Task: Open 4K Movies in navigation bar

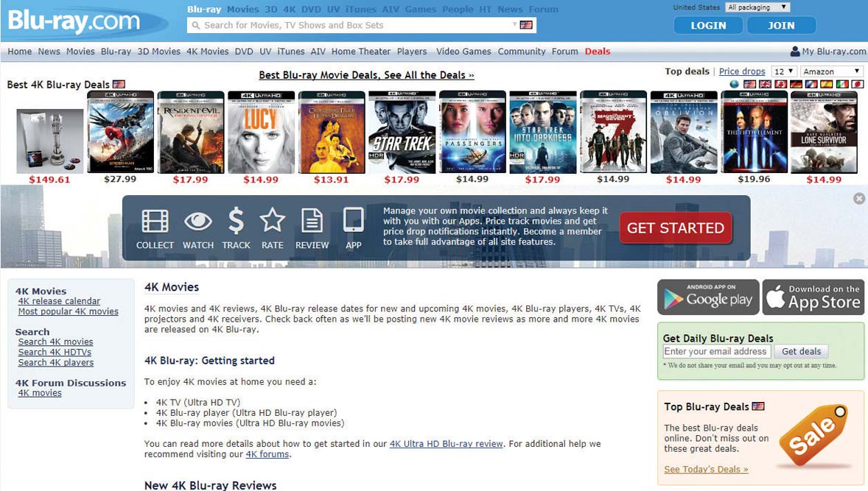Action: pos(208,52)
